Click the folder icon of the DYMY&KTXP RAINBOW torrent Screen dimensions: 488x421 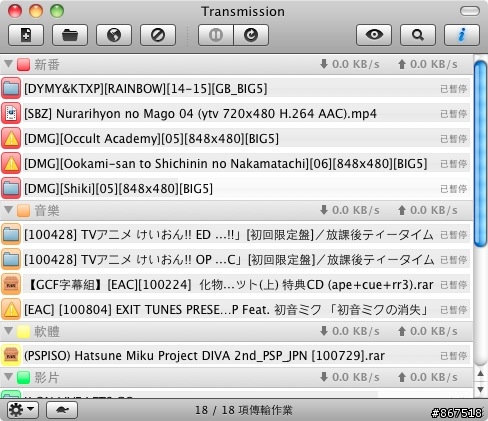11,88
